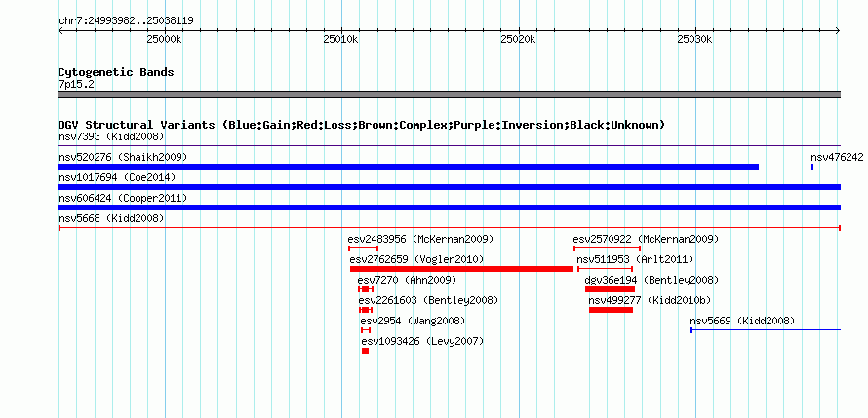
Task: Select the nsv499277 (Kidd2010b) red bar
Action: tap(611, 310)
